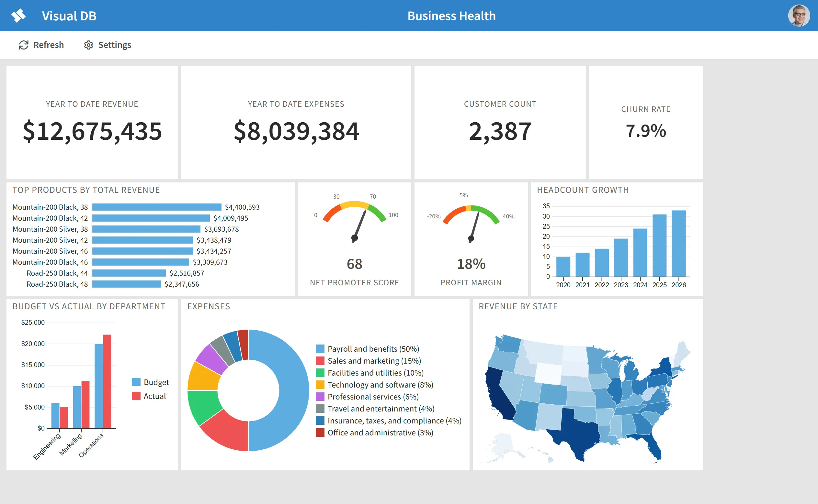Toggle the Actual legend series
The image size is (818, 504).
[149, 396]
